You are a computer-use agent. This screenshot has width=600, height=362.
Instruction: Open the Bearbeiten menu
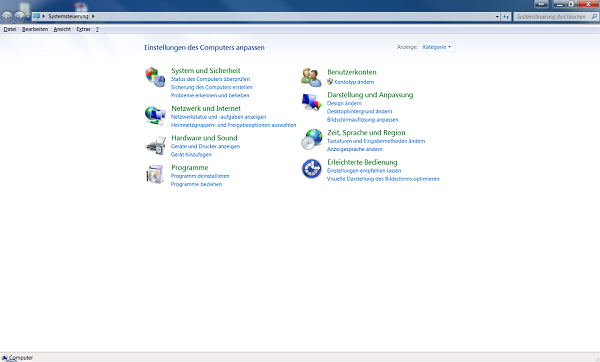tap(35, 29)
